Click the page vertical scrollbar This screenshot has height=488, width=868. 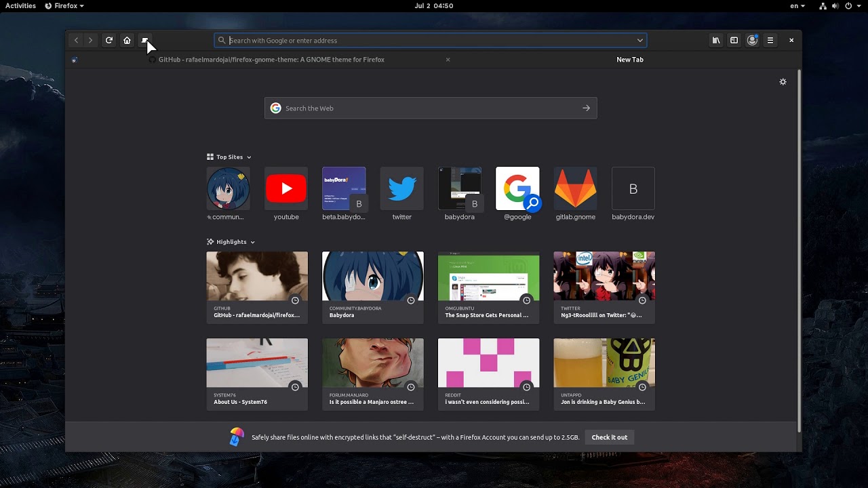pyautogui.click(x=799, y=251)
